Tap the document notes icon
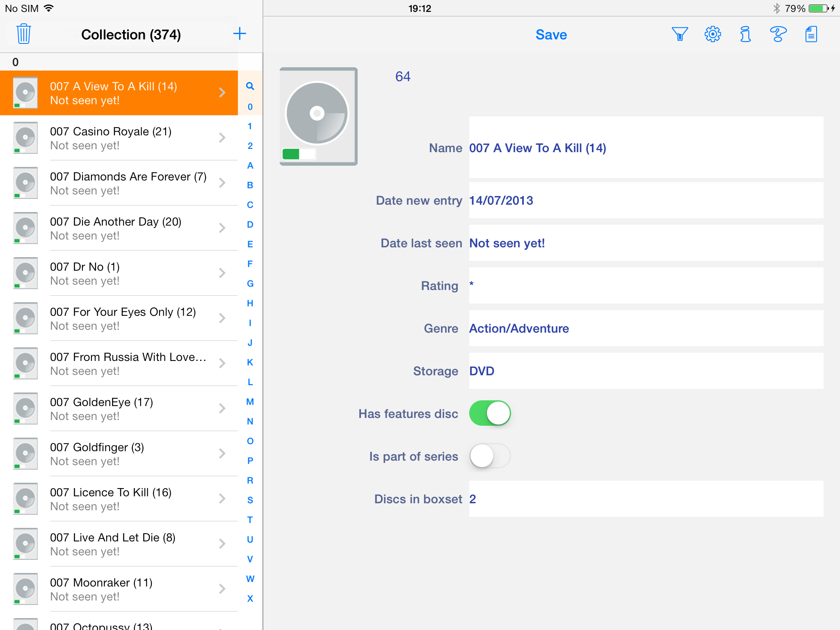The width and height of the screenshot is (840, 630). 811,34
